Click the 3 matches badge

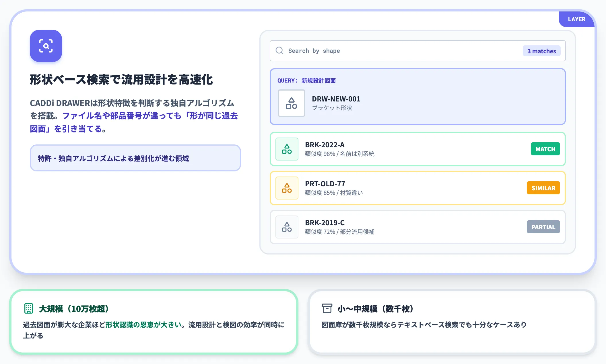point(541,51)
